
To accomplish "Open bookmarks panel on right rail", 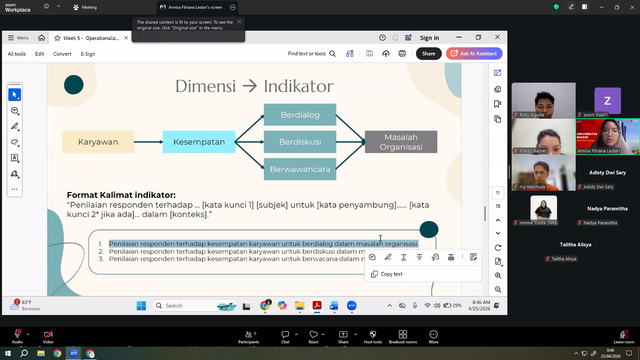I will (498, 104).
